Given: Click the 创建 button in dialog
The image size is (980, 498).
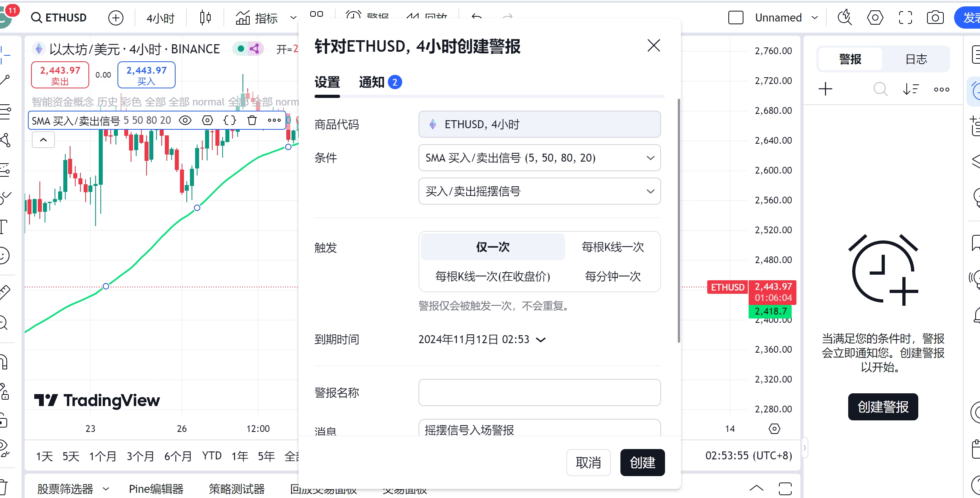Looking at the screenshot, I should (642, 463).
